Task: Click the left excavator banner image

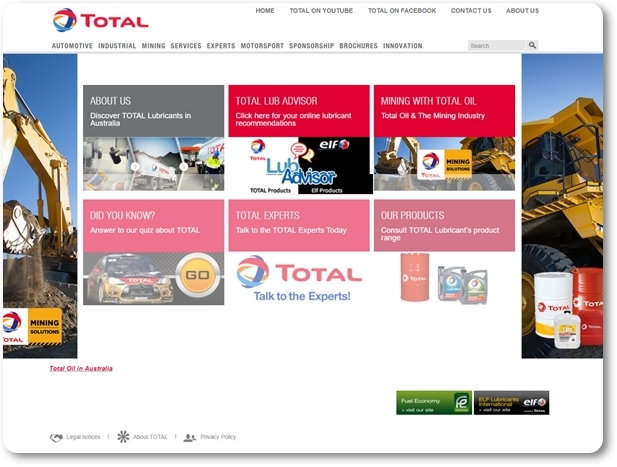Action: [x=40, y=206]
